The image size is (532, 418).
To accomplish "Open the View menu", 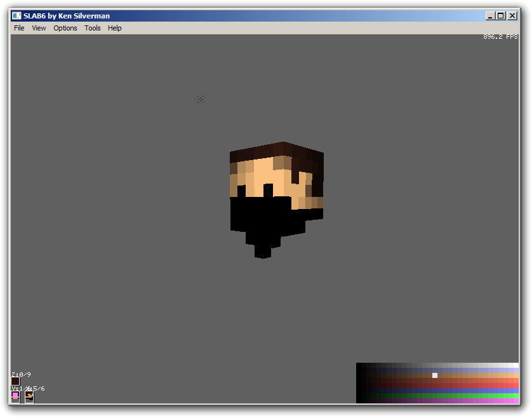I will click(39, 28).
